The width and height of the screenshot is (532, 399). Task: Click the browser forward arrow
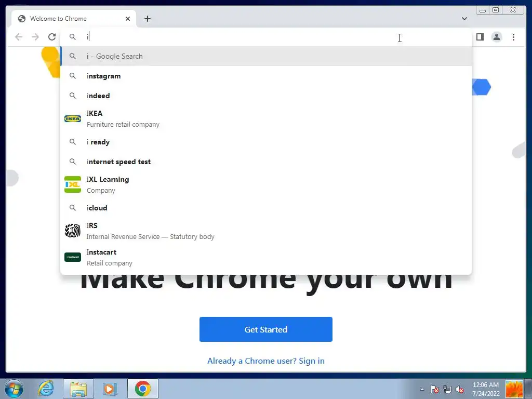point(35,37)
